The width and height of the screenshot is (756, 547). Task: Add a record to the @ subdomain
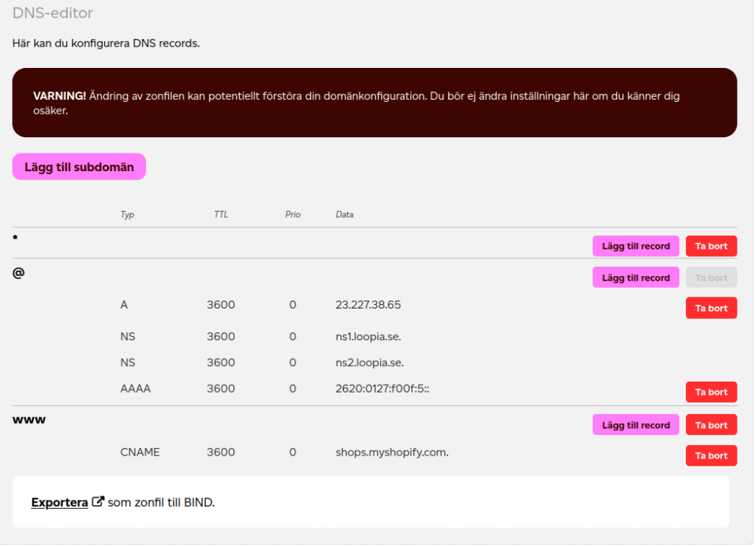[x=636, y=278]
